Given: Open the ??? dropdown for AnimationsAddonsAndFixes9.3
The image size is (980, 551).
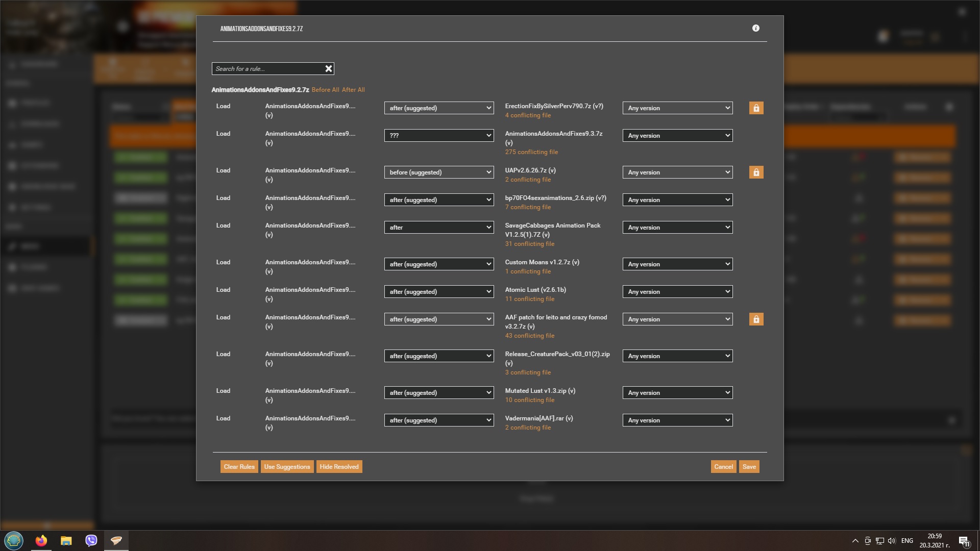Looking at the screenshot, I should (439, 136).
